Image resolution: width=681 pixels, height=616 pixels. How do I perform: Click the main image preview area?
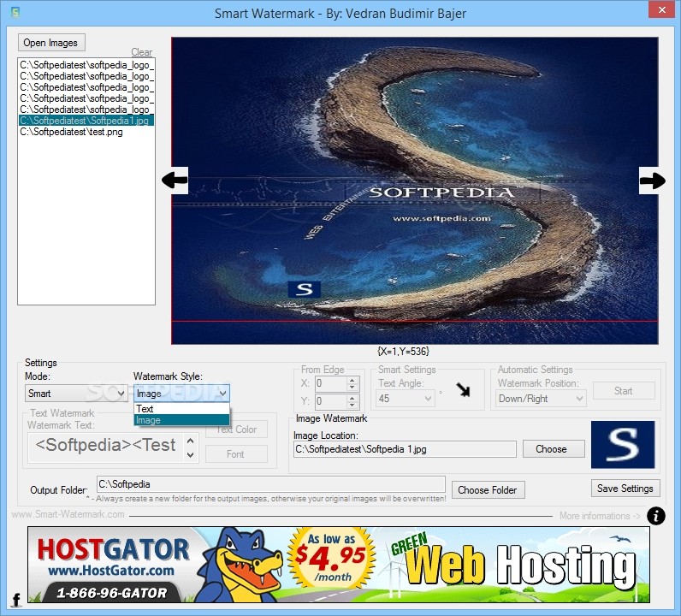[x=415, y=191]
